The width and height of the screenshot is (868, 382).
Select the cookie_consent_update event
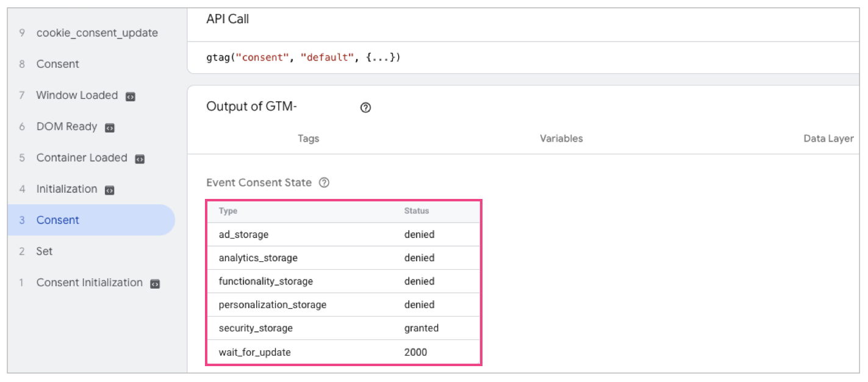[x=96, y=33]
